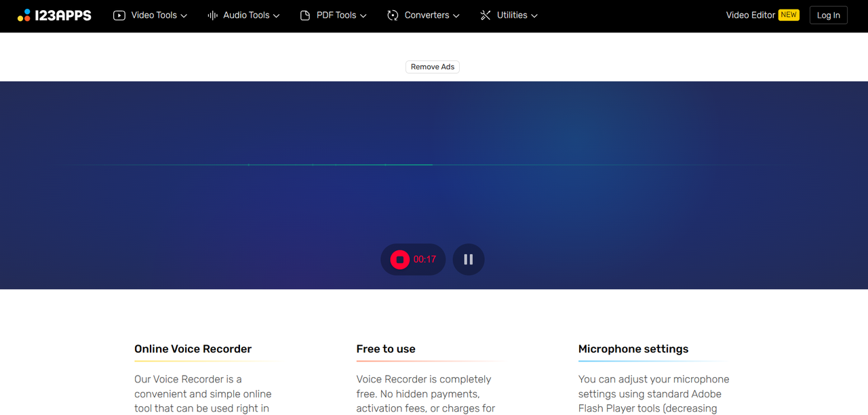Click the Log In button
The image size is (868, 415).
[x=829, y=15]
